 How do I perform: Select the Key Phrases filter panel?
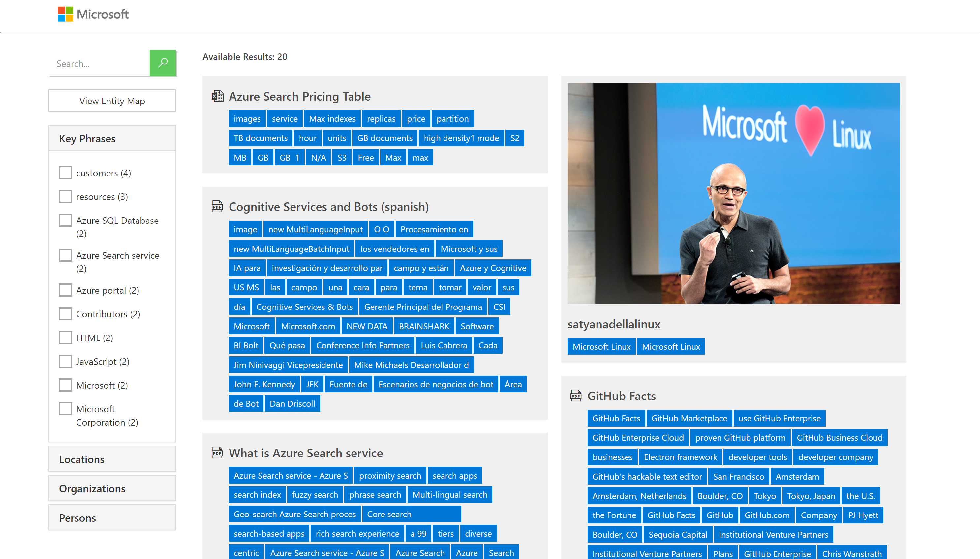(x=112, y=138)
